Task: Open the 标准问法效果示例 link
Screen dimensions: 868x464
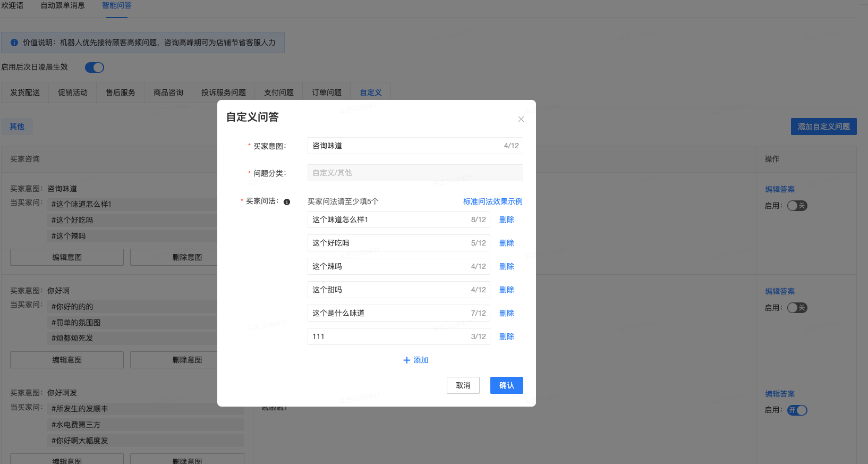Action: [x=492, y=201]
